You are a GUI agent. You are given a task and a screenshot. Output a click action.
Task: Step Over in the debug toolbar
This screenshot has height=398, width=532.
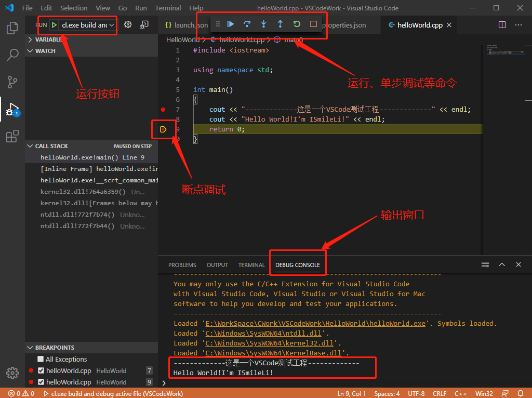[x=247, y=24]
